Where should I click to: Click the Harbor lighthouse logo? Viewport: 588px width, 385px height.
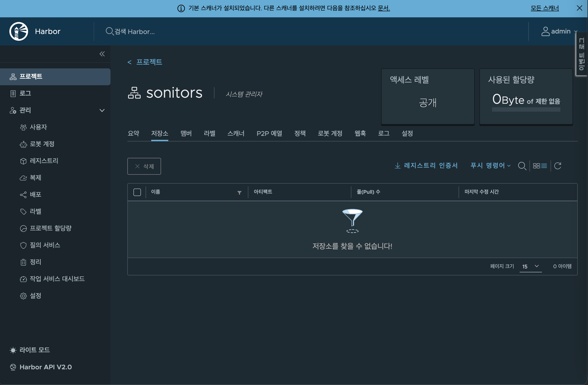pos(19,31)
